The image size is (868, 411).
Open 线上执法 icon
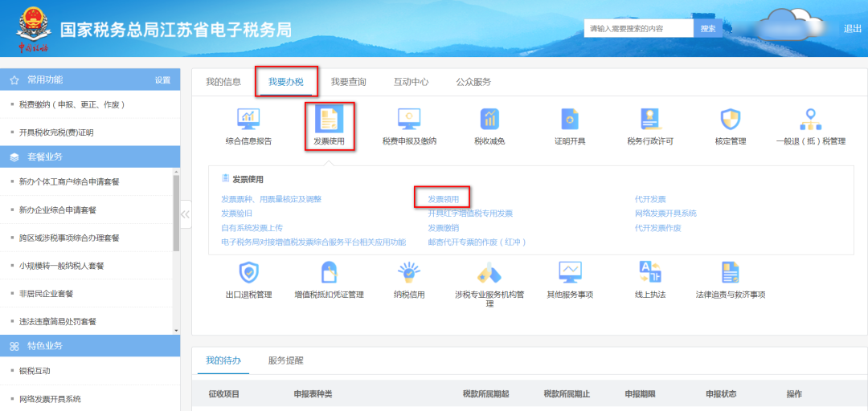click(650, 273)
